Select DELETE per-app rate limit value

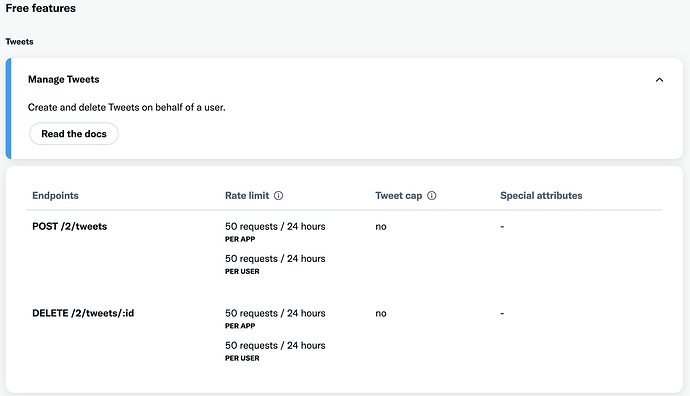point(275,313)
